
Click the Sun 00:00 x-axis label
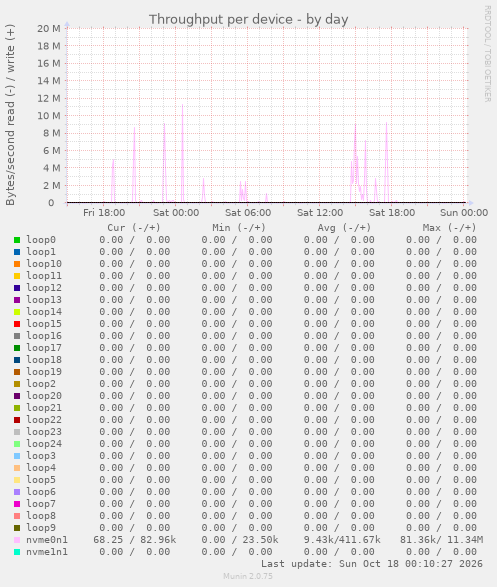pyautogui.click(x=464, y=213)
